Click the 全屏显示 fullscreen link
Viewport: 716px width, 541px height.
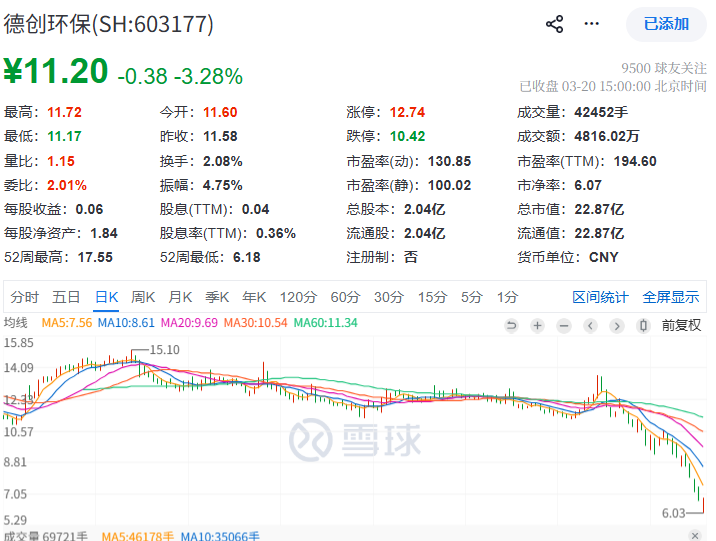(x=671, y=297)
